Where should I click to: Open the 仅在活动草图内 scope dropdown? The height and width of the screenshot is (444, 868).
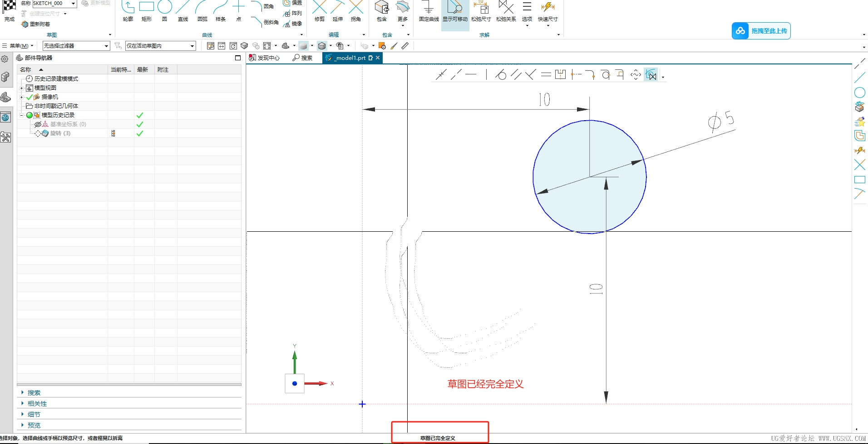point(161,46)
